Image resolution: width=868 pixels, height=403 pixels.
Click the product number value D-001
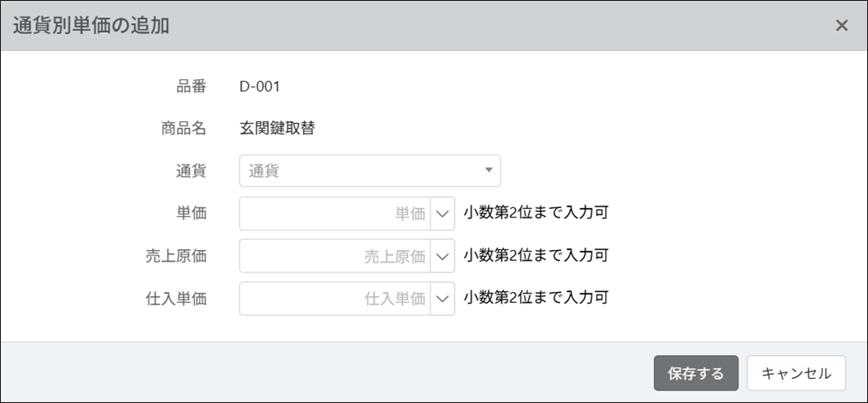point(260,86)
